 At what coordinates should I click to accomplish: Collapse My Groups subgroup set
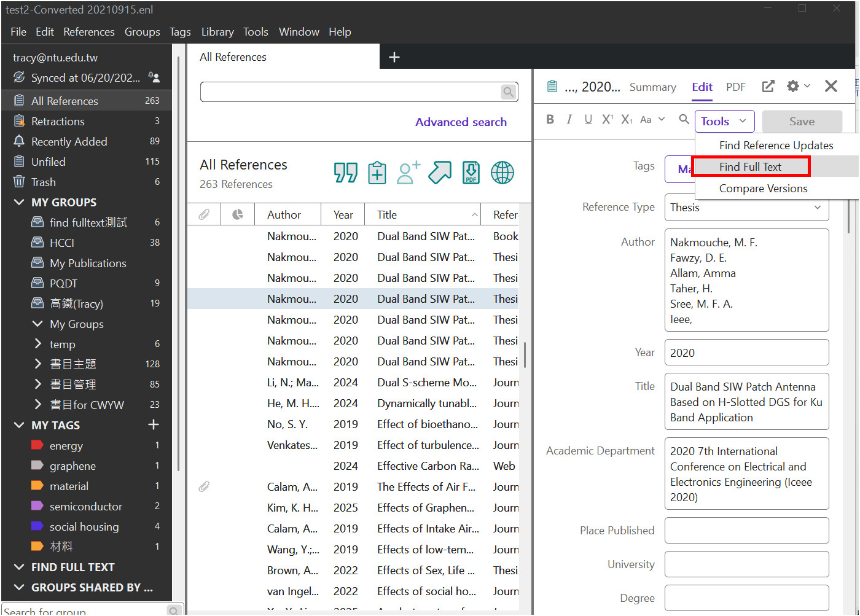[x=37, y=324]
